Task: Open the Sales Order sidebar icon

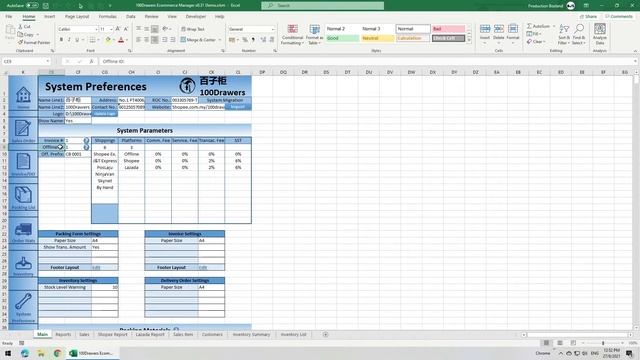Action: click(x=23, y=128)
